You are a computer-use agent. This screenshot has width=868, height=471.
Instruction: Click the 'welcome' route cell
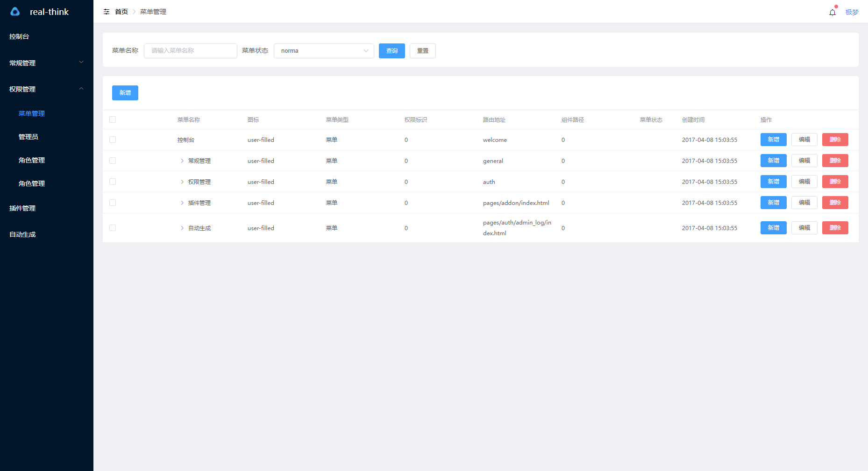[x=495, y=140]
